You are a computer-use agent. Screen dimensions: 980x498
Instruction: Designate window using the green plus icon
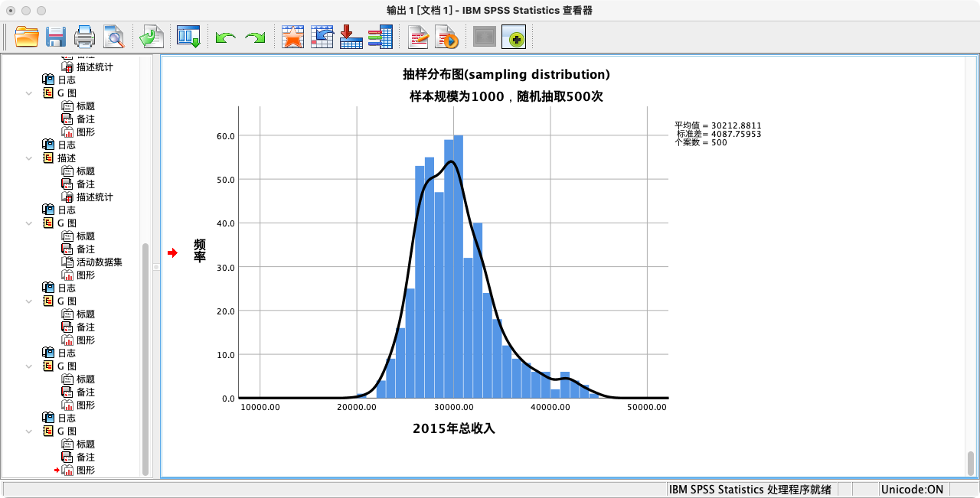tap(514, 37)
